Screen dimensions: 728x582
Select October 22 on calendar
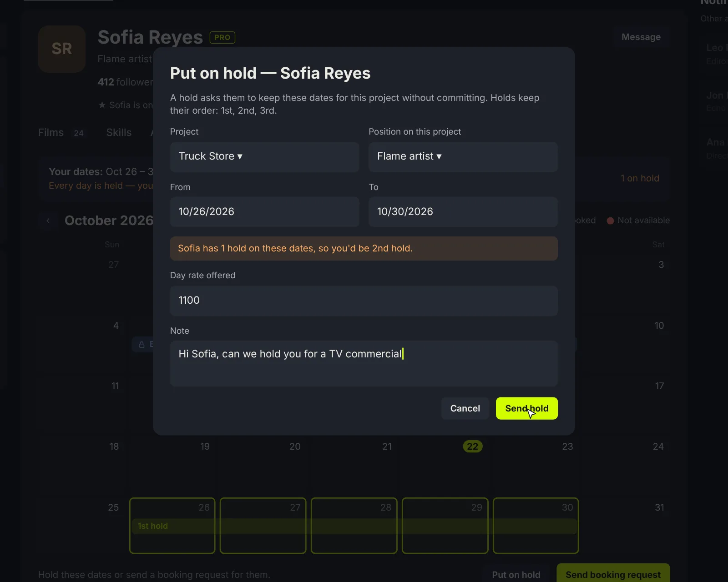coord(472,447)
